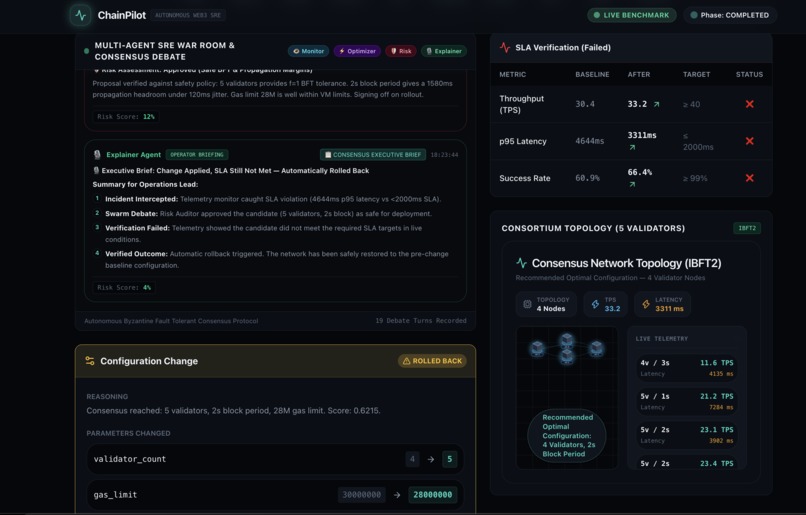Image resolution: width=806 pixels, height=515 pixels.
Task: Click the p95 Latency after value 3311ms
Action: [x=642, y=135]
